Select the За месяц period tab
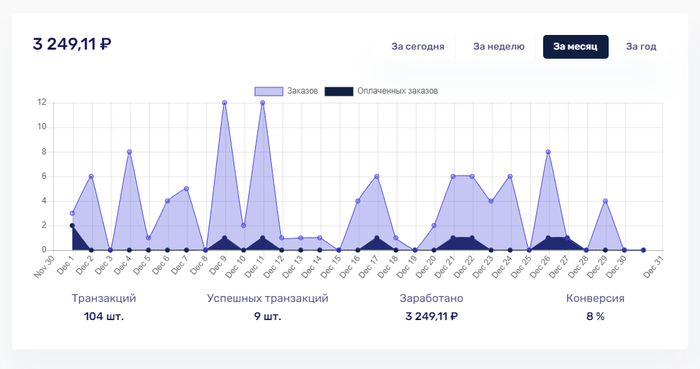This screenshot has width=700, height=369. pyautogui.click(x=575, y=46)
